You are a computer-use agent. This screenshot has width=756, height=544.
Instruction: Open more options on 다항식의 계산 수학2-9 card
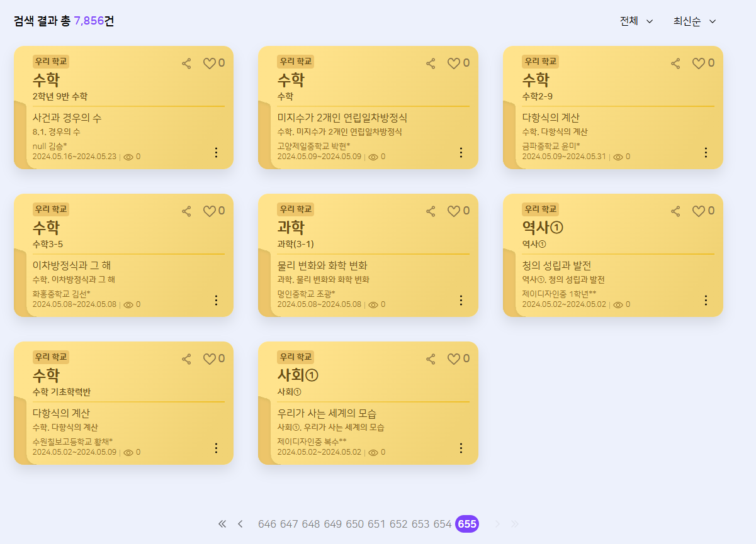pos(706,153)
